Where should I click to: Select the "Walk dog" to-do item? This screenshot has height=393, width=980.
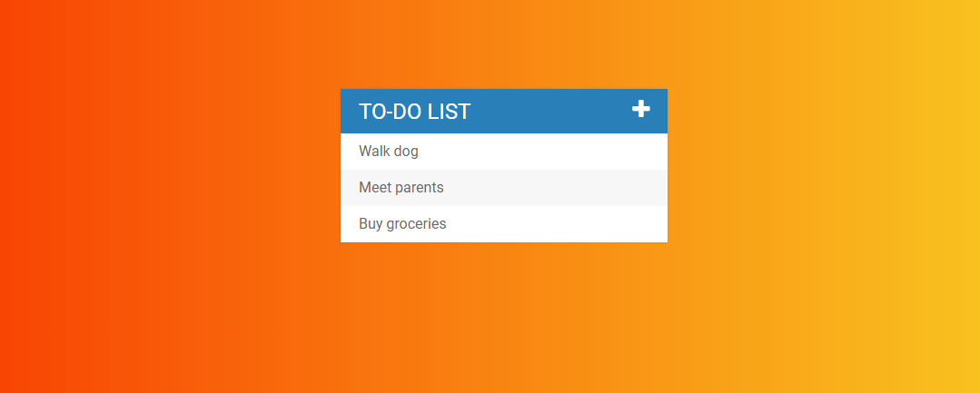pyautogui.click(x=389, y=152)
